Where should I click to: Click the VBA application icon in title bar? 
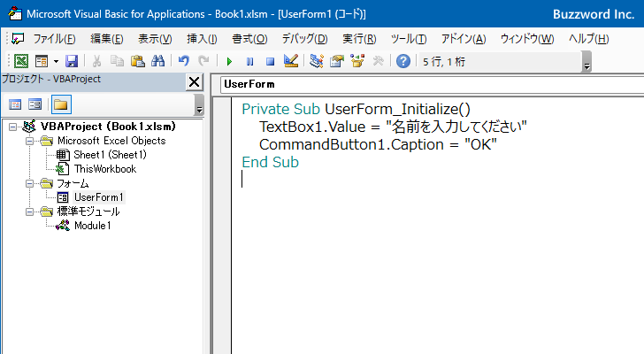[x=15, y=14]
